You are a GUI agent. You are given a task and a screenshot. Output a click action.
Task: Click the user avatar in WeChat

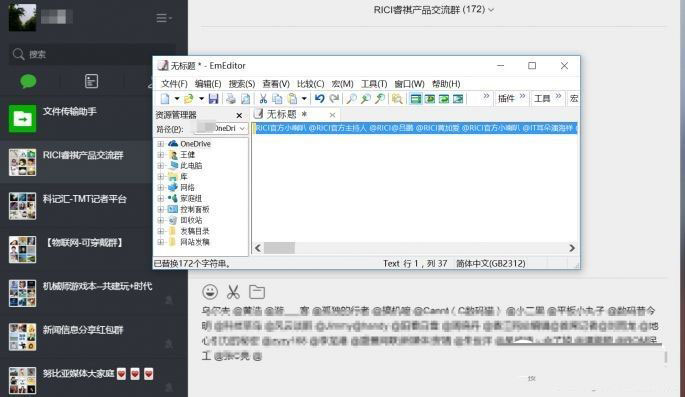[22, 17]
